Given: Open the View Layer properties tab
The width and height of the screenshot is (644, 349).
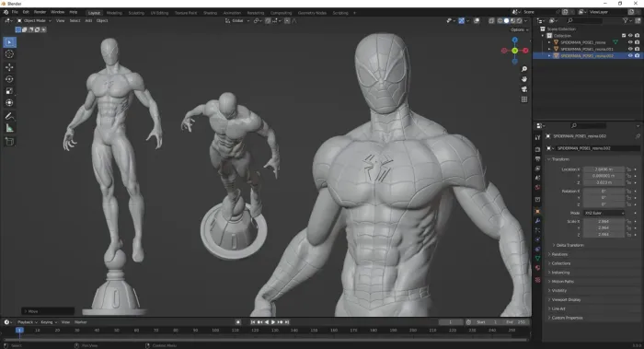Looking at the screenshot, I should [x=537, y=169].
